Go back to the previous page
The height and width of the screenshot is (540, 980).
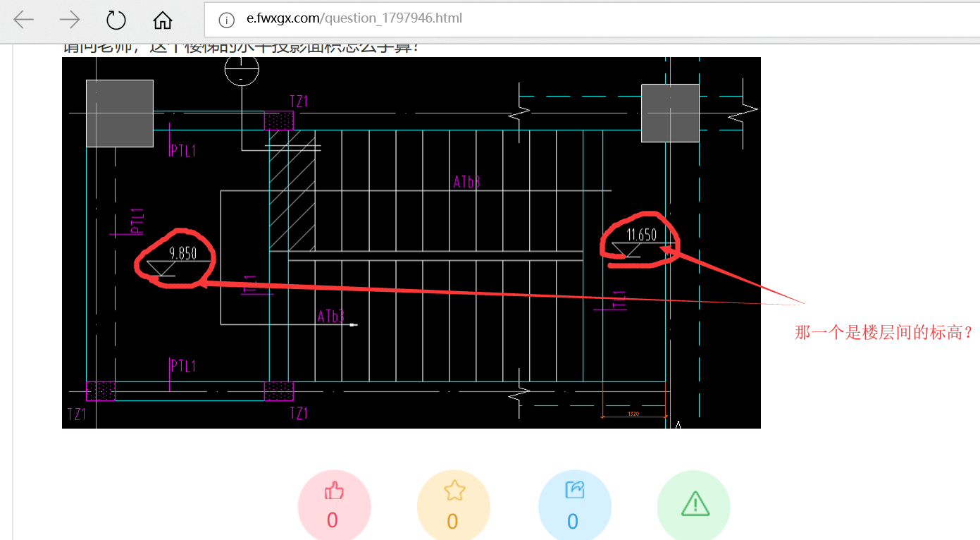pyautogui.click(x=24, y=19)
